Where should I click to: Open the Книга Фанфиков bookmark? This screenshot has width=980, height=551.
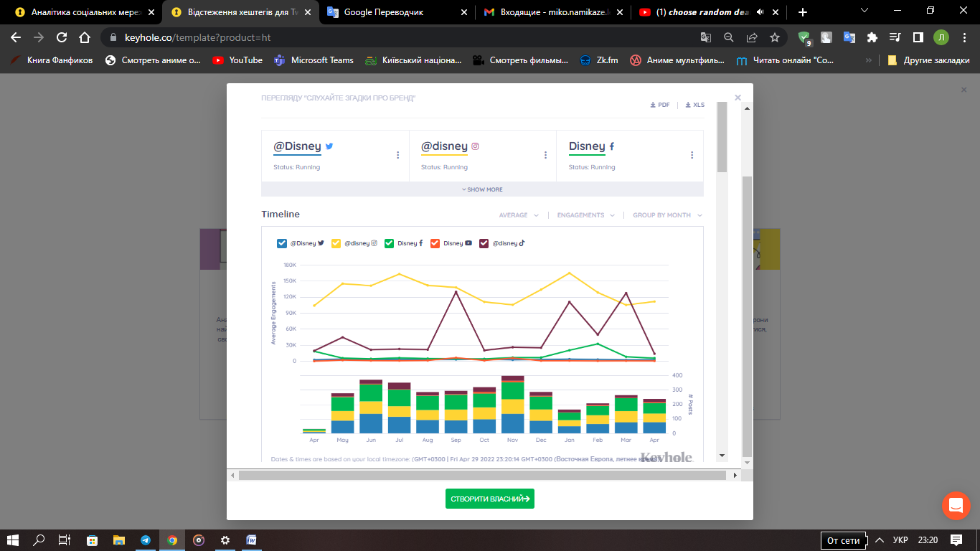pyautogui.click(x=52, y=60)
